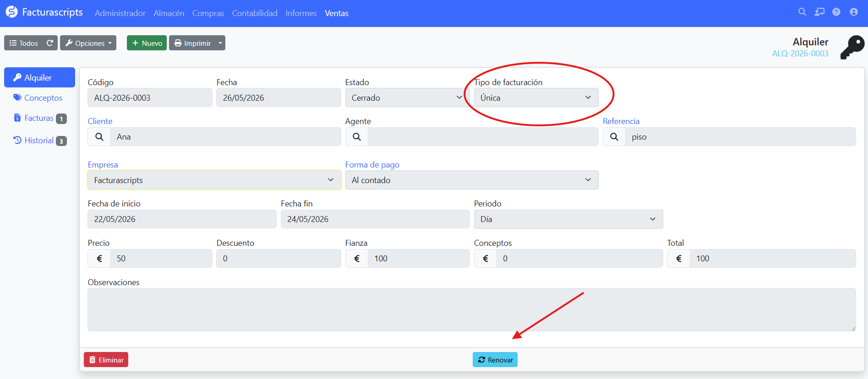Click the Descuento field
Image resolution: width=868 pixels, height=379 pixels.
coord(278,259)
